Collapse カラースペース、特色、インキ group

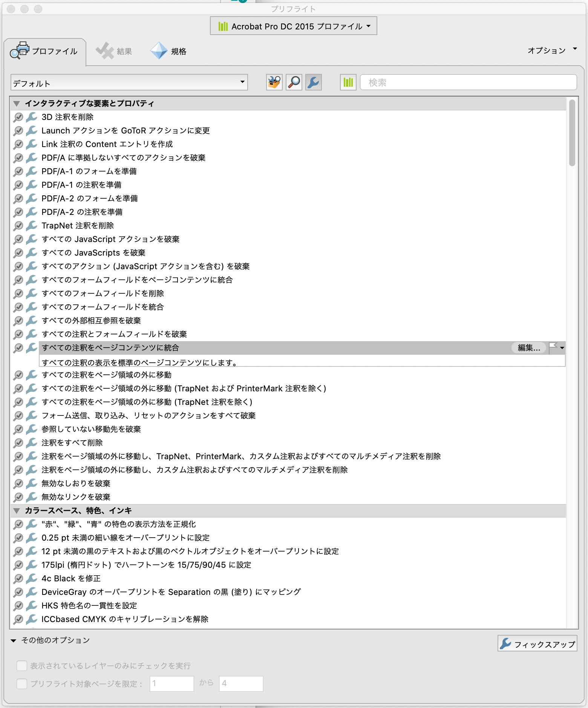pos(17,511)
